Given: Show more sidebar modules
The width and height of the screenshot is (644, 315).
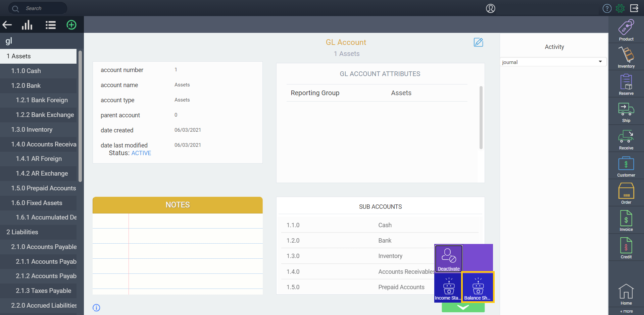Looking at the screenshot, I should click(x=627, y=311).
